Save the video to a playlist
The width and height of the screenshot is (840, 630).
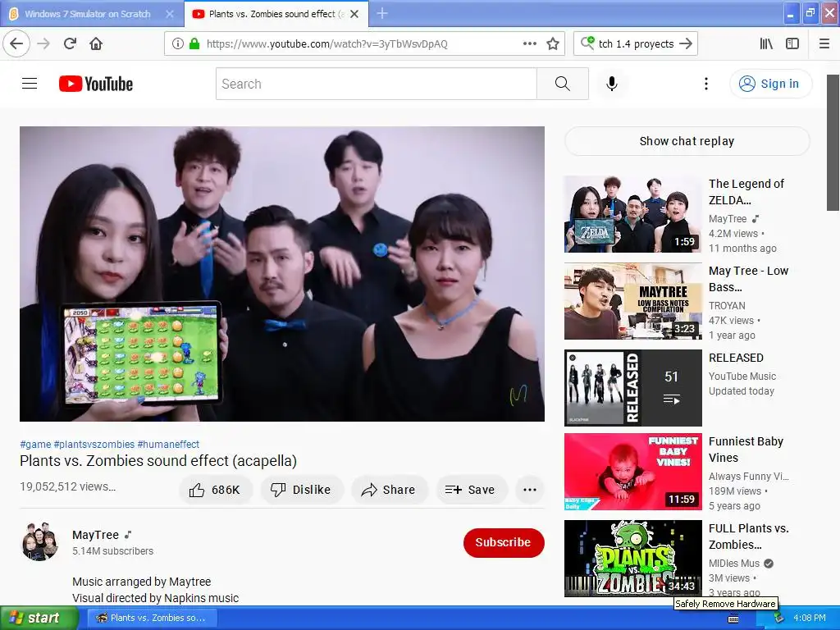(472, 490)
